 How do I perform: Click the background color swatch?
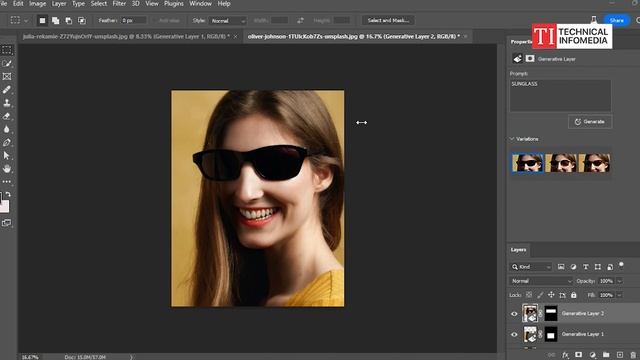click(x=5, y=207)
